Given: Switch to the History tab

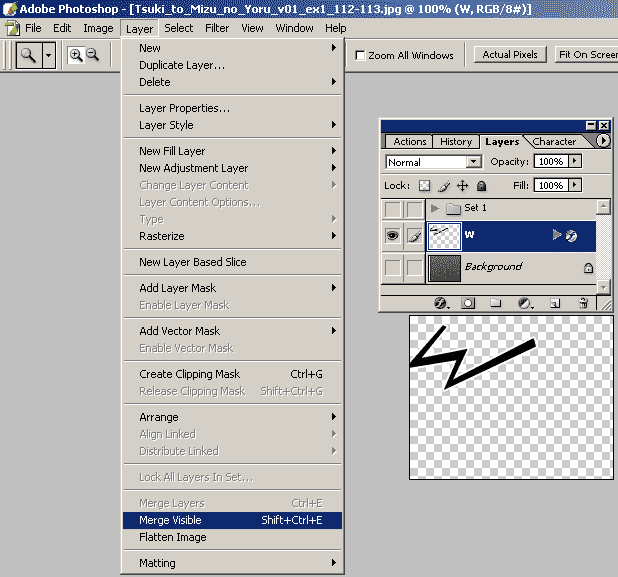Looking at the screenshot, I should click(x=456, y=141).
